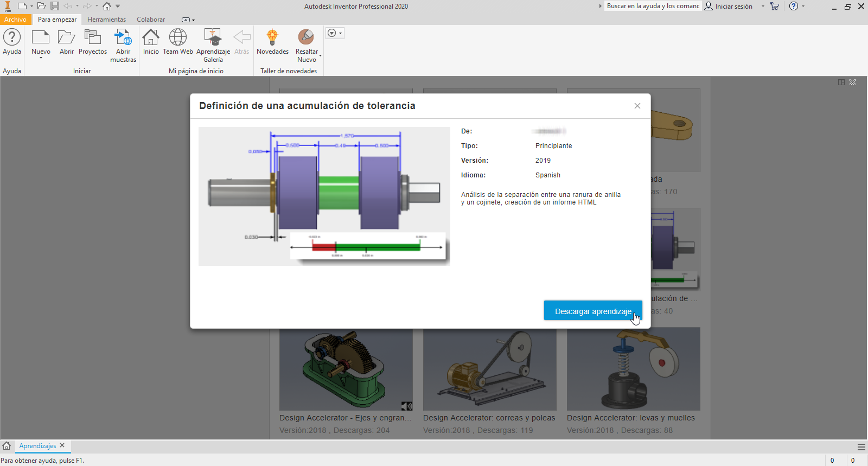
Task: Click the Ayuda help icon in the ribbon
Action: (12, 37)
